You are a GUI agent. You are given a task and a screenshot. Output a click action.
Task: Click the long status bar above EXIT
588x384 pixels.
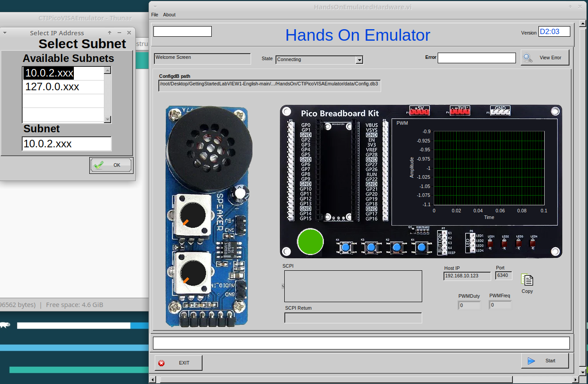pyautogui.click(x=361, y=343)
